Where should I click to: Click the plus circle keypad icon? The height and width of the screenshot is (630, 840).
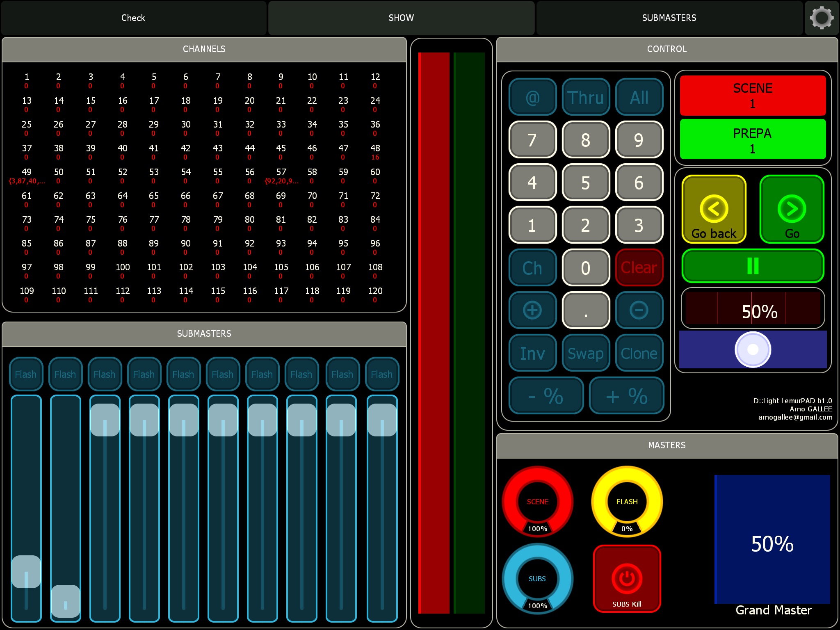532,310
